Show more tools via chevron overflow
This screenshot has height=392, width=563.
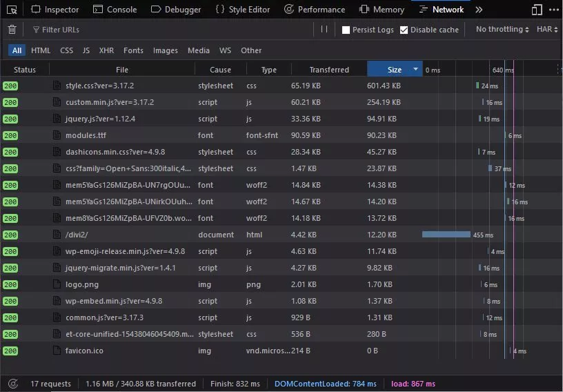coord(479,10)
